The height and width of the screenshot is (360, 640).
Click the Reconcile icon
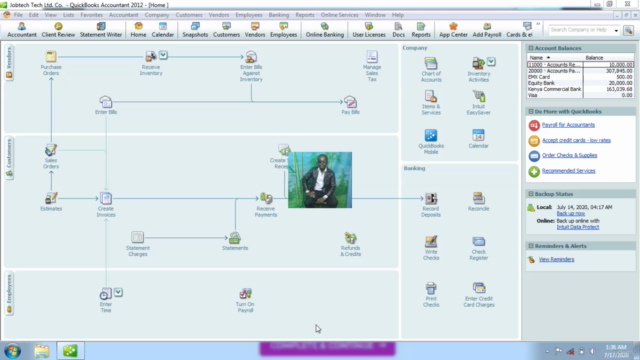(478, 198)
